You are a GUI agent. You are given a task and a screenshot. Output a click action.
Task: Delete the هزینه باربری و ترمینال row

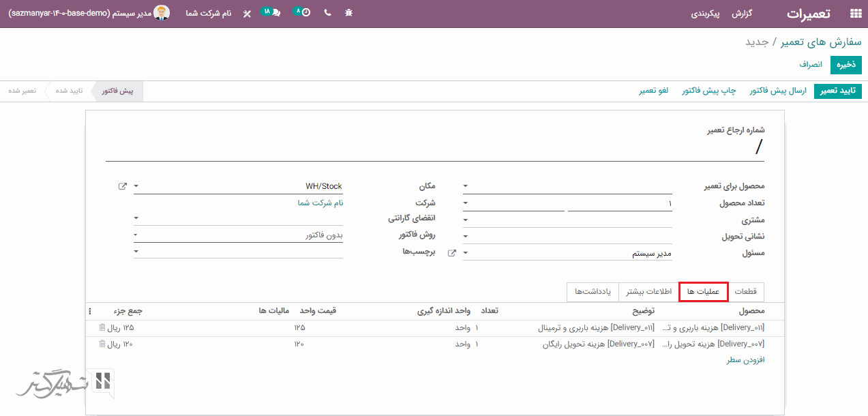click(102, 328)
